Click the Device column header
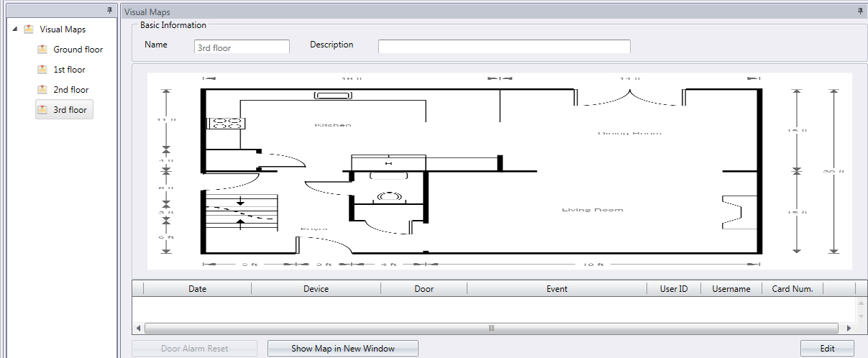This screenshot has width=868, height=358. click(316, 289)
